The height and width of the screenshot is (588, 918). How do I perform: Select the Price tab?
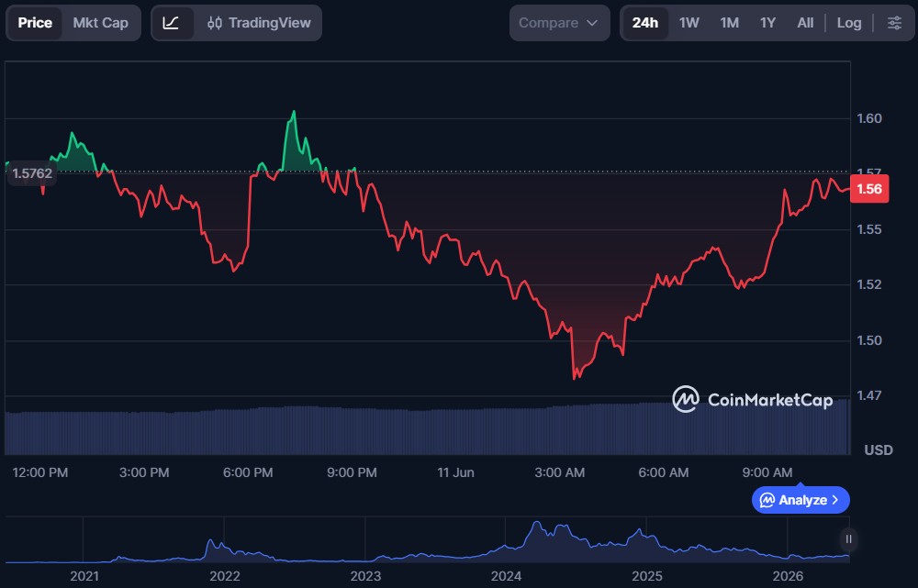coord(35,23)
